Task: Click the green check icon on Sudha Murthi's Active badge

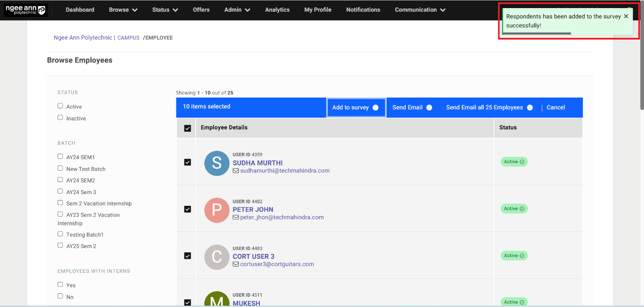Action: 523,161
